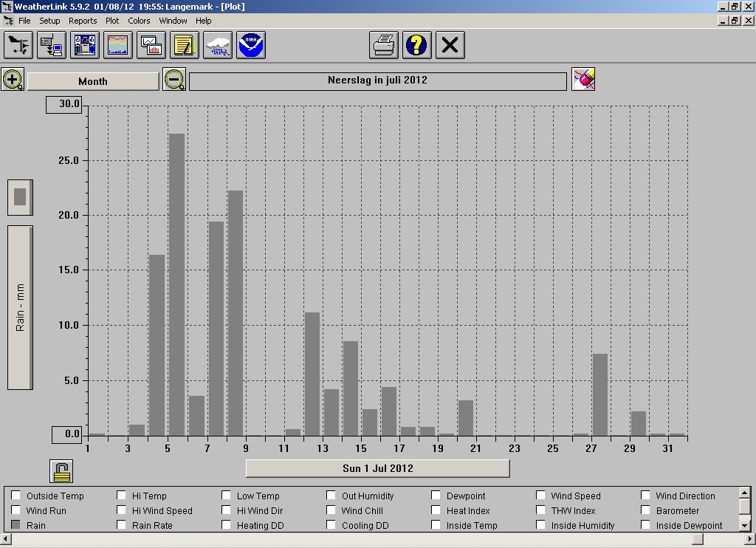Click the X close-plot toolbar icon
The height and width of the screenshot is (548, 756).
[450, 45]
